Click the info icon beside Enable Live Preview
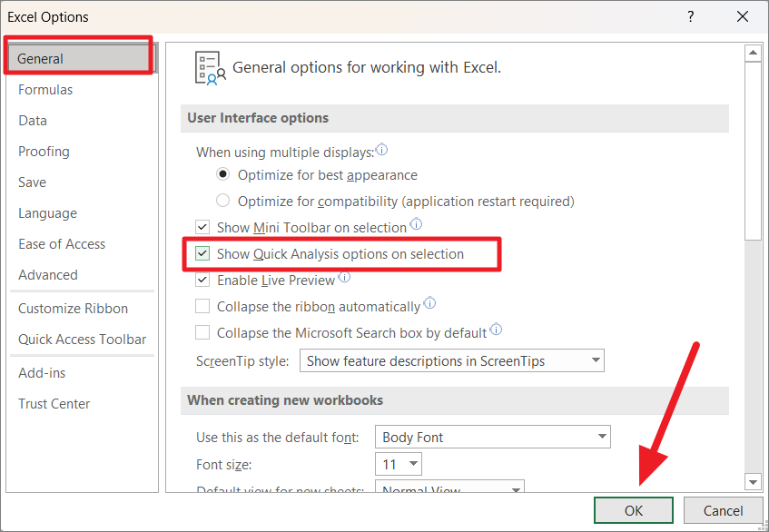This screenshot has height=532, width=769. point(344,279)
